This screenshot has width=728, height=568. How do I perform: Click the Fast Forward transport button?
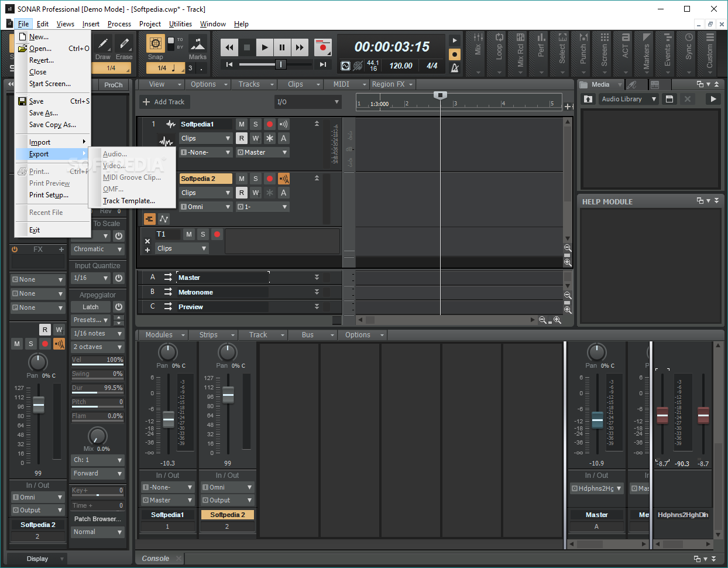pos(300,47)
